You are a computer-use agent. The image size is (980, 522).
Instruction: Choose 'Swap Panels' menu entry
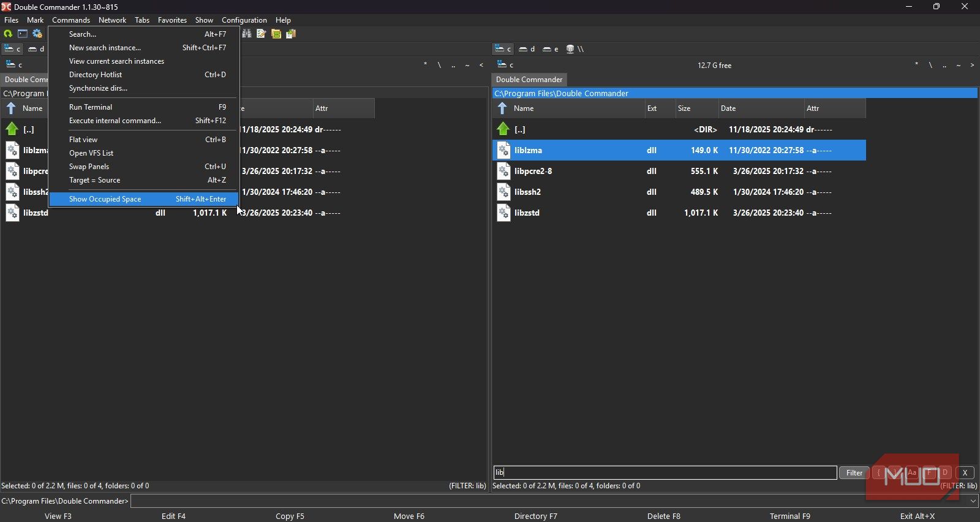click(143, 167)
